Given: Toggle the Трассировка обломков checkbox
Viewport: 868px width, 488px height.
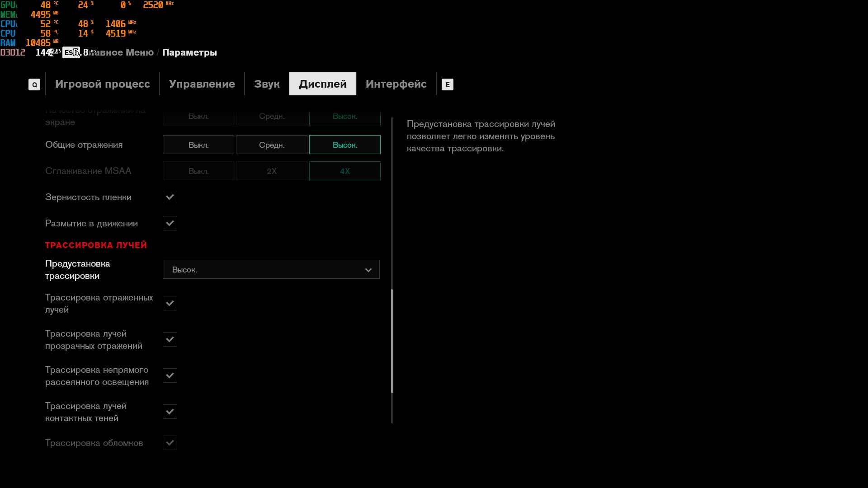Looking at the screenshot, I should [x=170, y=443].
